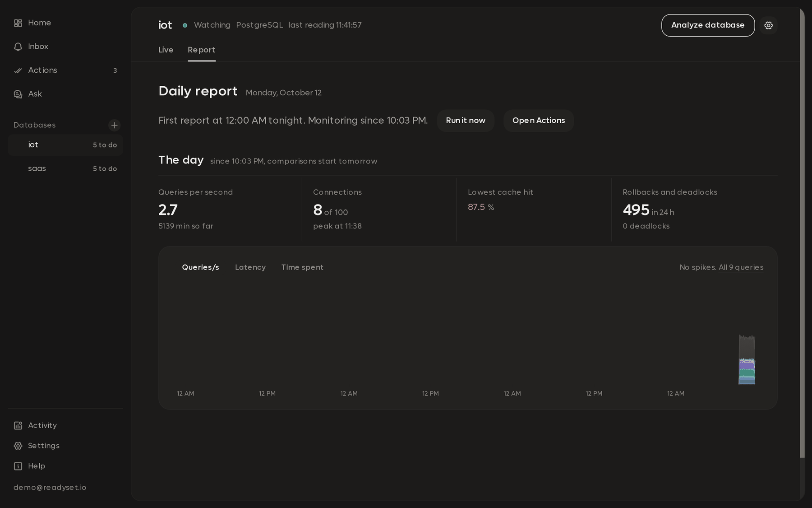Click the Ask chat bubble icon
The width and height of the screenshot is (812, 508).
pos(18,94)
